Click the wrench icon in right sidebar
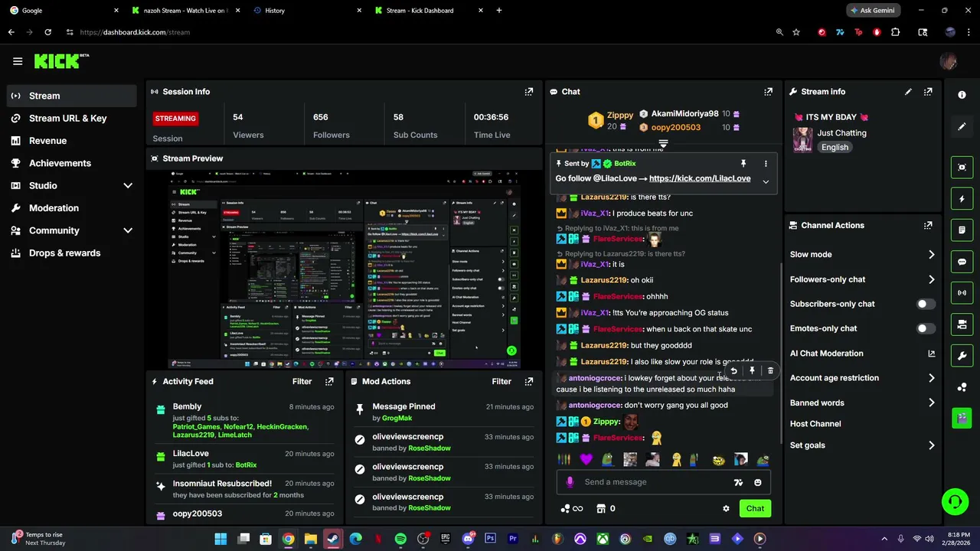 pos(962,356)
